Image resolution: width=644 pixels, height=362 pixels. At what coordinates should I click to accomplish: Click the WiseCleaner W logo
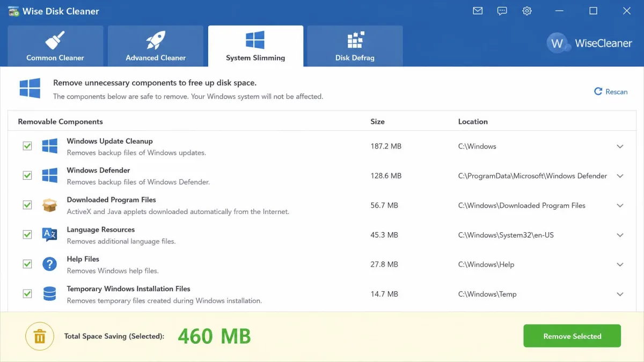pyautogui.click(x=558, y=43)
